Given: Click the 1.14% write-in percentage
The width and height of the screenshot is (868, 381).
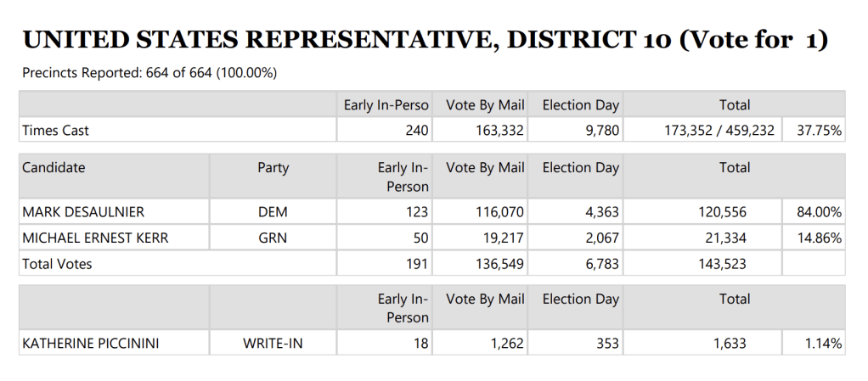Looking at the screenshot, I should [824, 344].
